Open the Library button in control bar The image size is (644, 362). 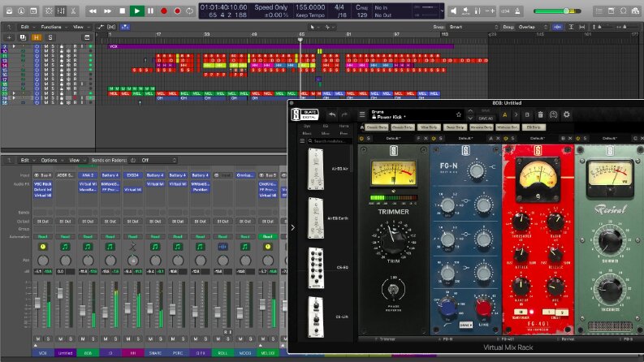(9, 11)
